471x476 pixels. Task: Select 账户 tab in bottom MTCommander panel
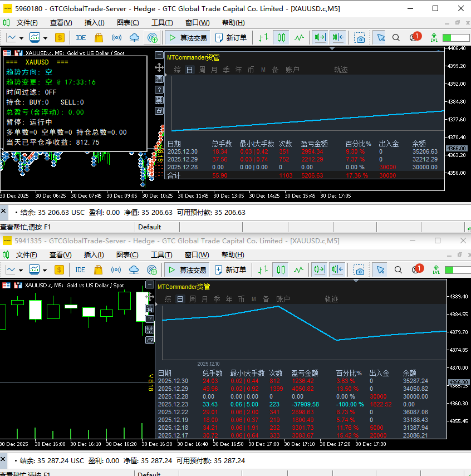[x=283, y=299]
